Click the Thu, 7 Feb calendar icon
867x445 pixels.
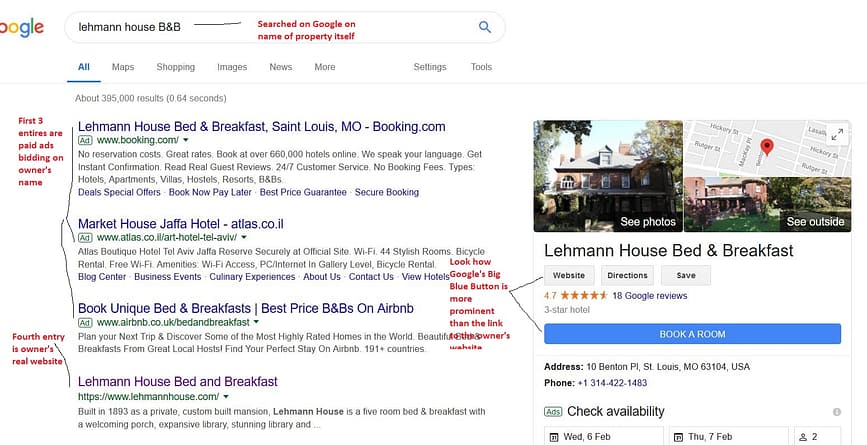pyautogui.click(x=678, y=437)
